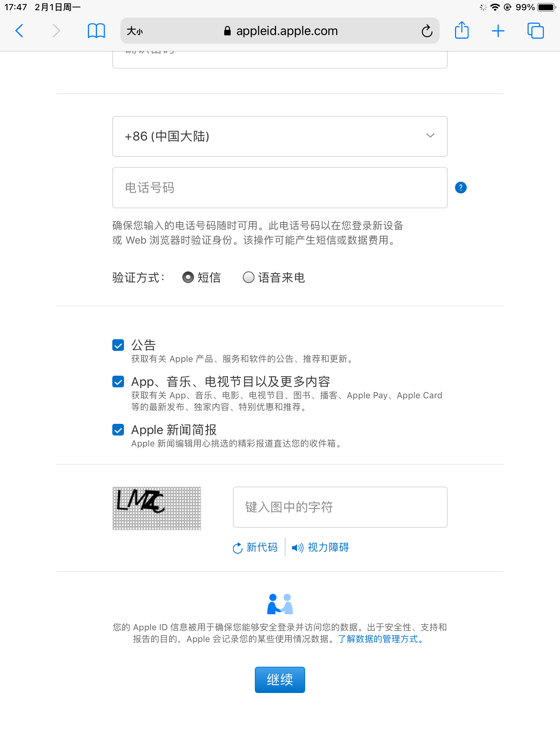
Task: Uncheck the 公告 checkbox
Action: (118, 345)
